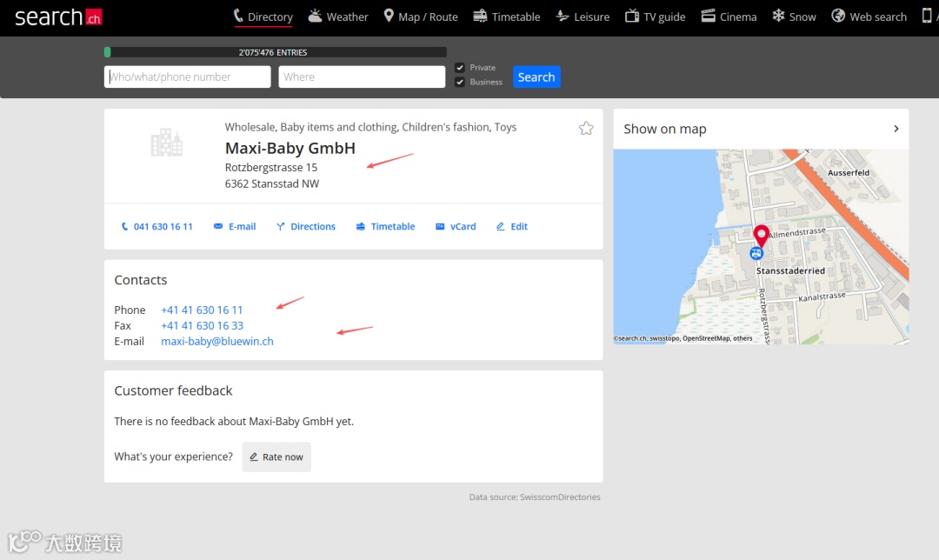The width and height of the screenshot is (939, 560).
Task: Click the category line Wholesale, Baby items
Action: tap(370, 127)
